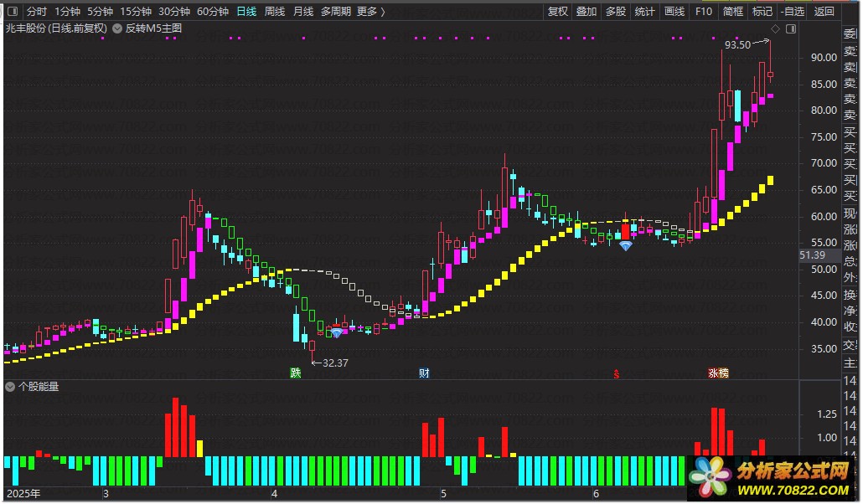This screenshot has width=863, height=504.
Task: Open 多股 multi-stock view
Action: click(x=615, y=11)
